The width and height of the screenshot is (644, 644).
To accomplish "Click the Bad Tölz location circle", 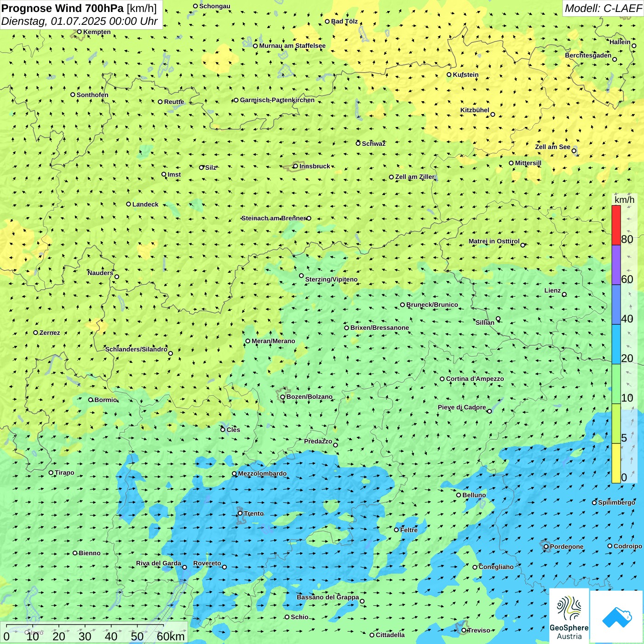I will pos(328,21).
